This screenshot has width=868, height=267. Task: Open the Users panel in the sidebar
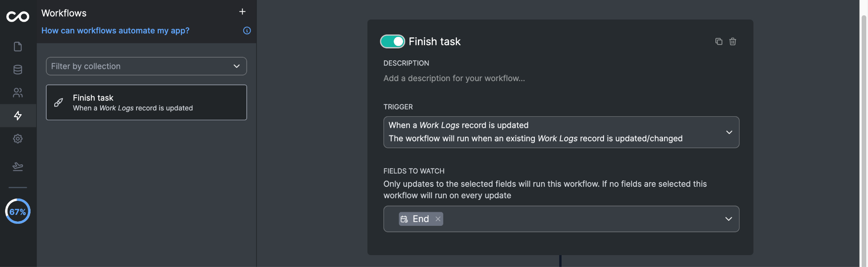(18, 93)
